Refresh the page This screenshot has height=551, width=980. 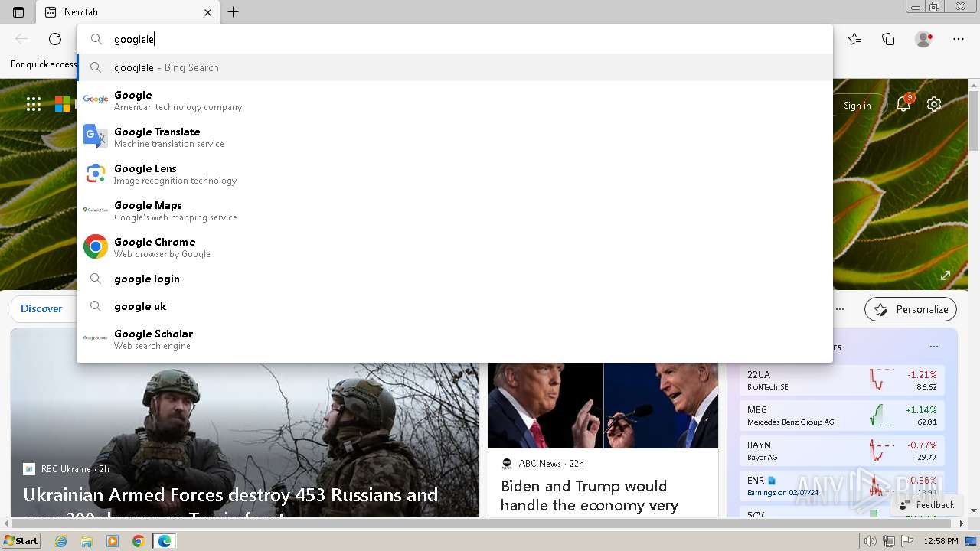[x=55, y=39]
